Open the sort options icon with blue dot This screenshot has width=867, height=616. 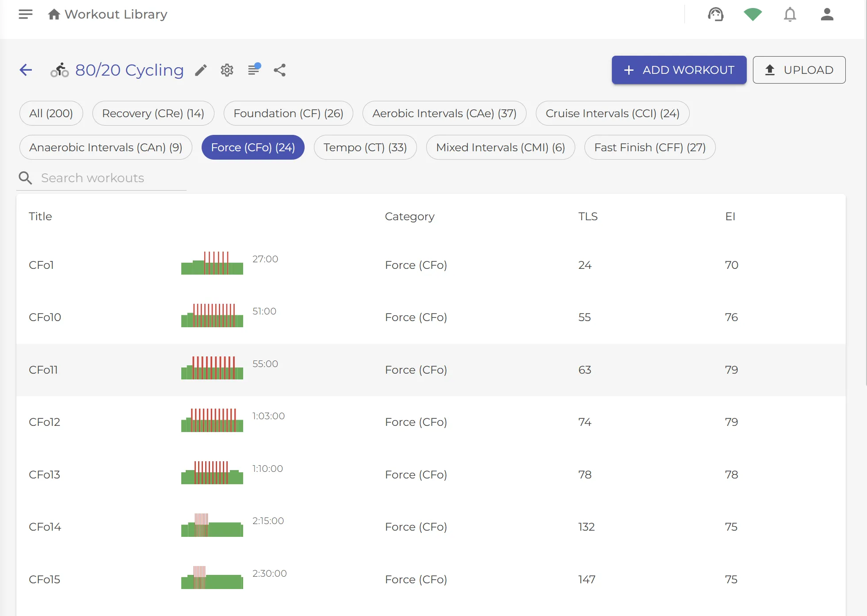tap(253, 70)
